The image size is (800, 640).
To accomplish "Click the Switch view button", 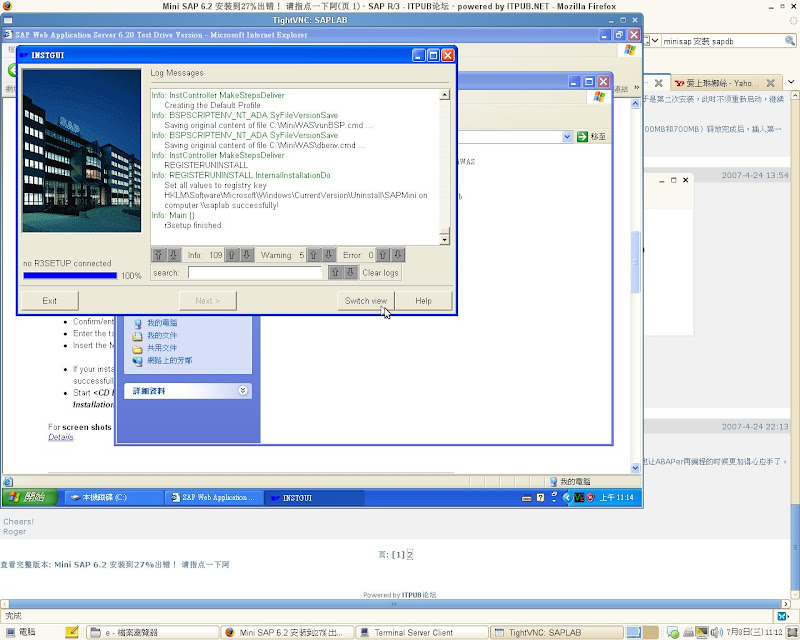I will (366, 301).
